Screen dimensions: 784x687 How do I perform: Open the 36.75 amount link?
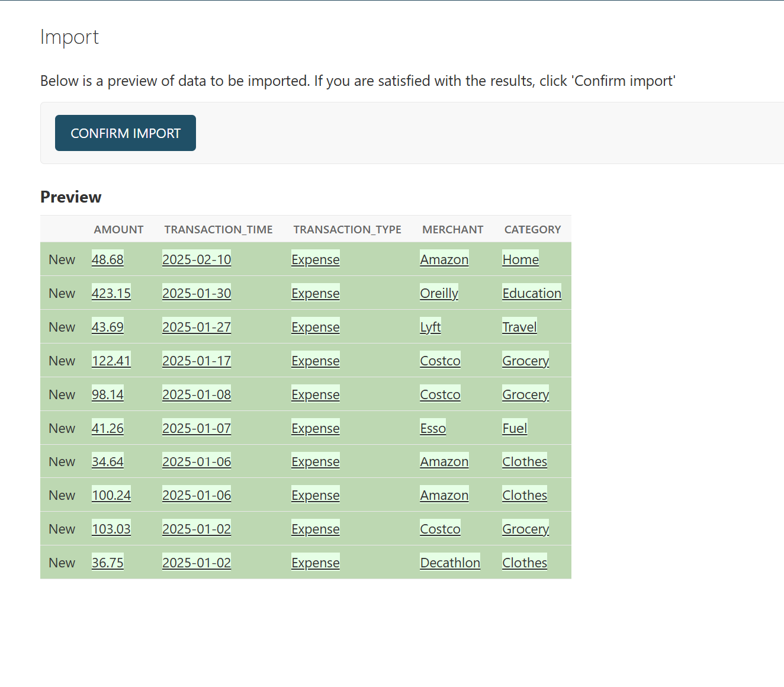pyautogui.click(x=108, y=563)
